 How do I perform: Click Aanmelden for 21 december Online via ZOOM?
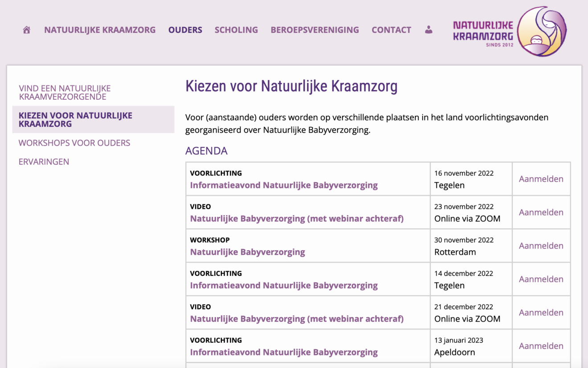click(x=541, y=313)
